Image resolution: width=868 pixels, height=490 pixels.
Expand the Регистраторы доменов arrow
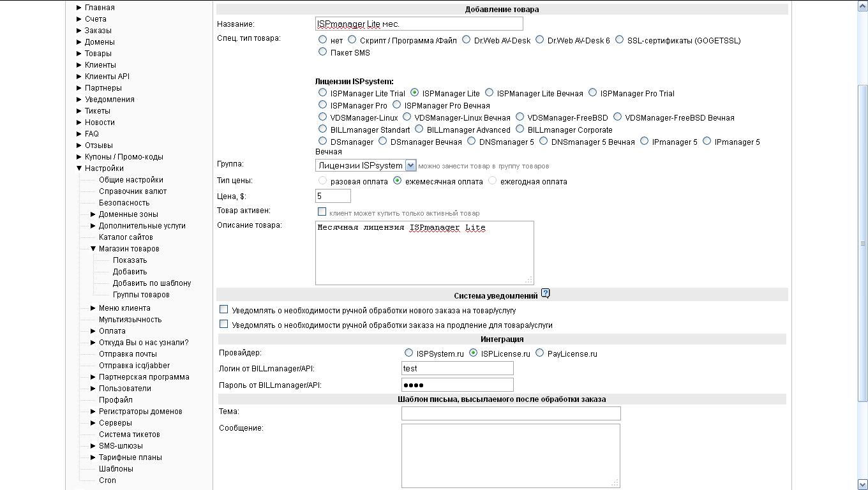tap(93, 412)
